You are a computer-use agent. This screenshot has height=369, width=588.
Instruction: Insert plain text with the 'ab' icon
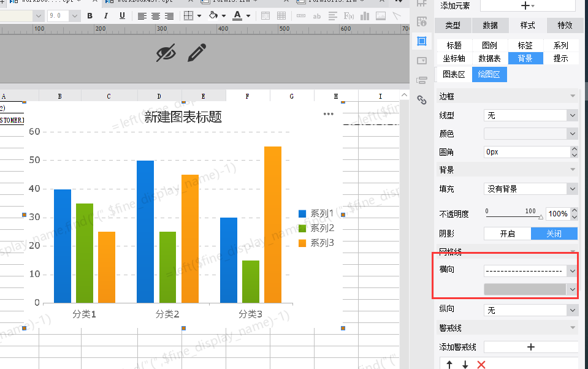tap(317, 16)
